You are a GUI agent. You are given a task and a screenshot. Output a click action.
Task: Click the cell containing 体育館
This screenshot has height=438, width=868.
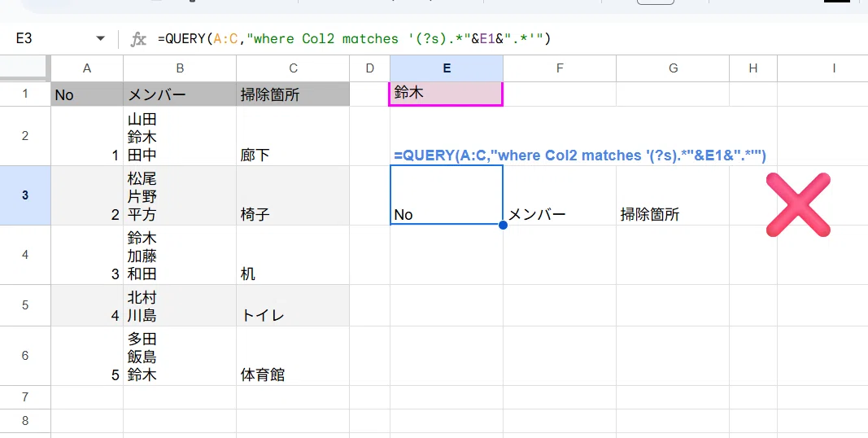click(293, 356)
